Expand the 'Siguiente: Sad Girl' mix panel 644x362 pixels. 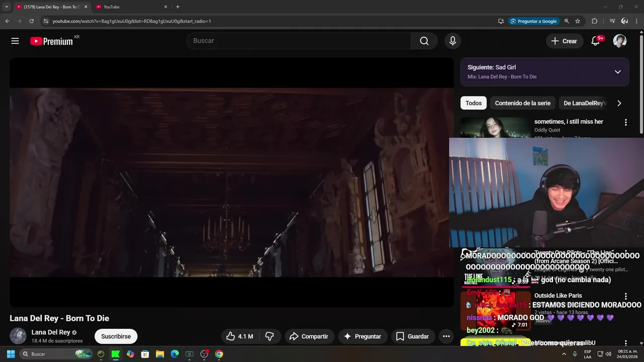coord(618,72)
